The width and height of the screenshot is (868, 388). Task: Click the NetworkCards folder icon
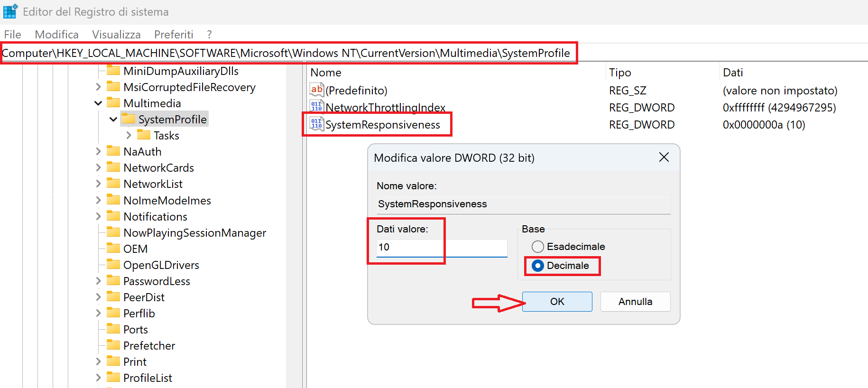click(113, 167)
